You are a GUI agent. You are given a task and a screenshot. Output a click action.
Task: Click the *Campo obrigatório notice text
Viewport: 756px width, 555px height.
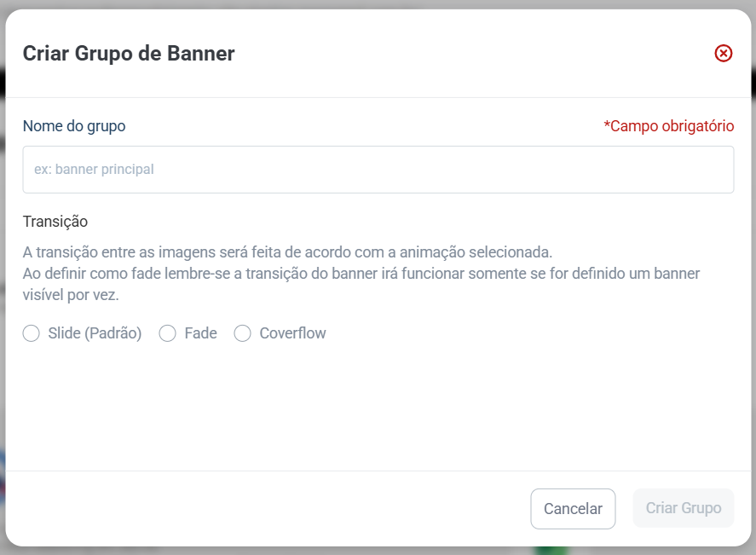click(669, 126)
